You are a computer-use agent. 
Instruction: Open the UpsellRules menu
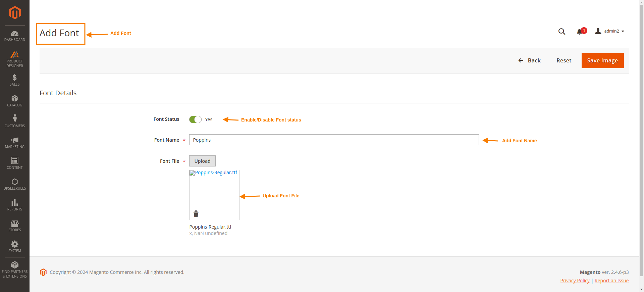pos(15,184)
